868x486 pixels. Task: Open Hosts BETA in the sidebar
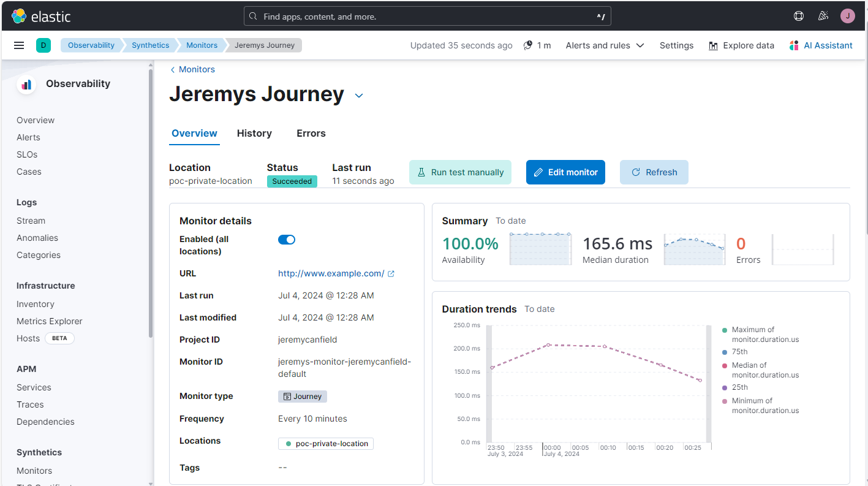tap(45, 338)
